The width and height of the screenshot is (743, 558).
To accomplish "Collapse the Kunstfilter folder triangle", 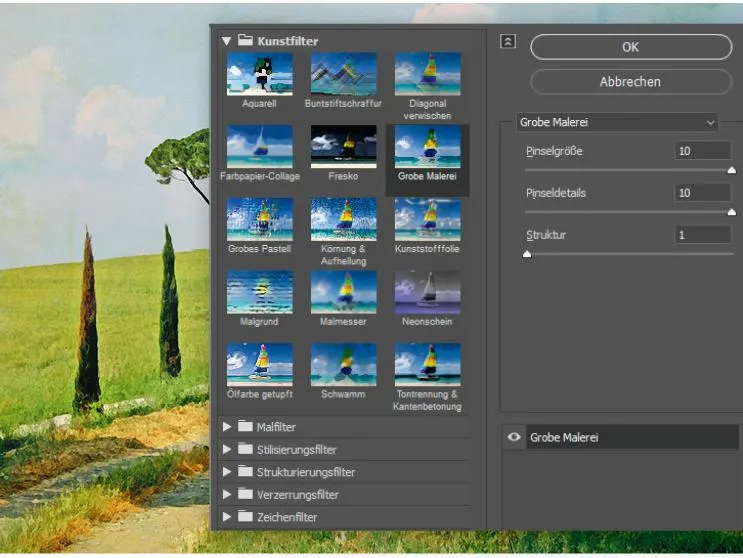I will click(x=227, y=41).
